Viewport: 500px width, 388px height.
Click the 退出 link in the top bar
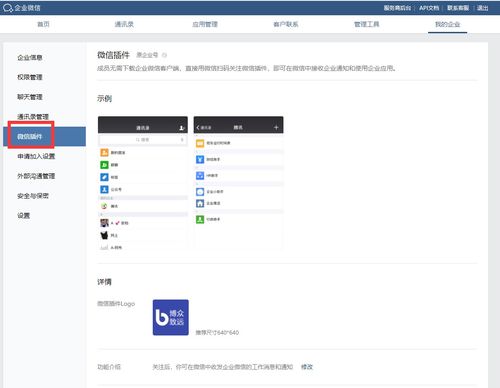(x=483, y=8)
